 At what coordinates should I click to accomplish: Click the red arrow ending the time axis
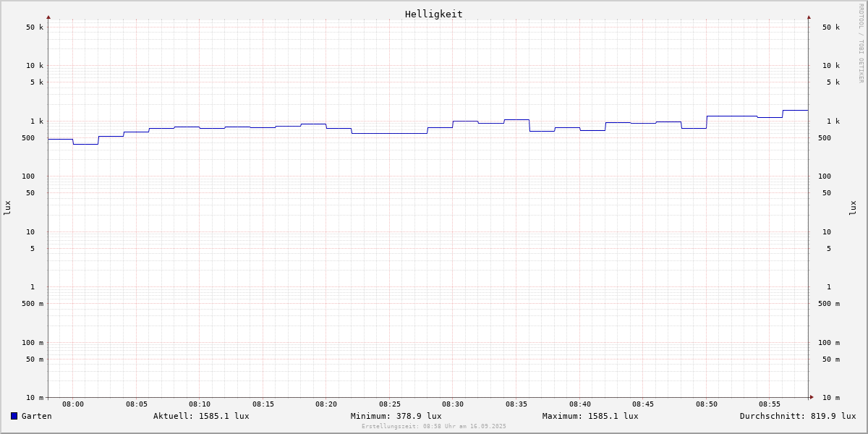click(812, 396)
